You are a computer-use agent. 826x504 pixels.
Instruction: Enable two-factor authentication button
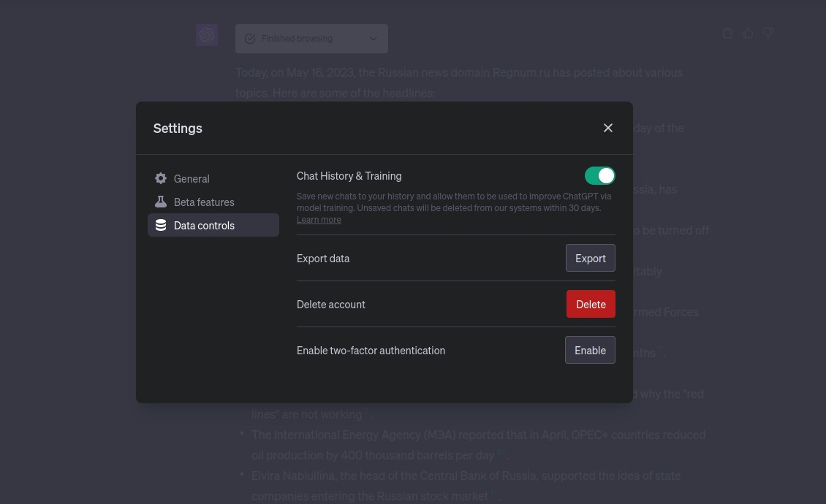click(590, 350)
